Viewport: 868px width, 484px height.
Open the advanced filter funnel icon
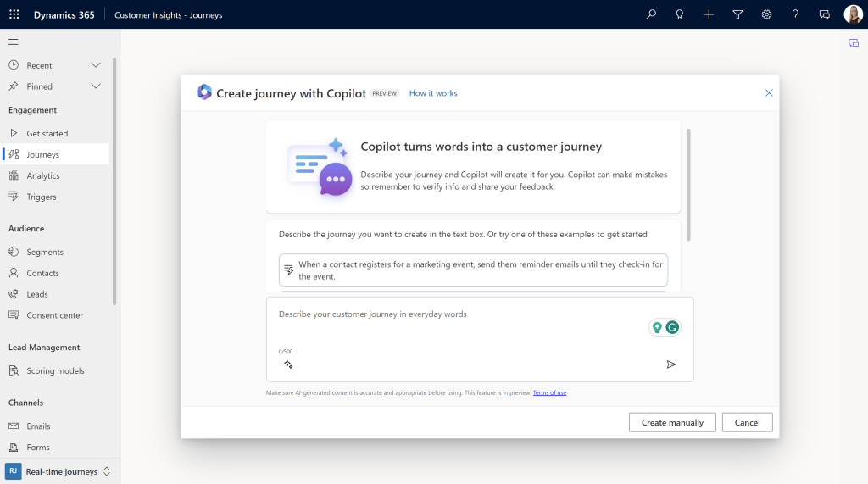tap(737, 14)
